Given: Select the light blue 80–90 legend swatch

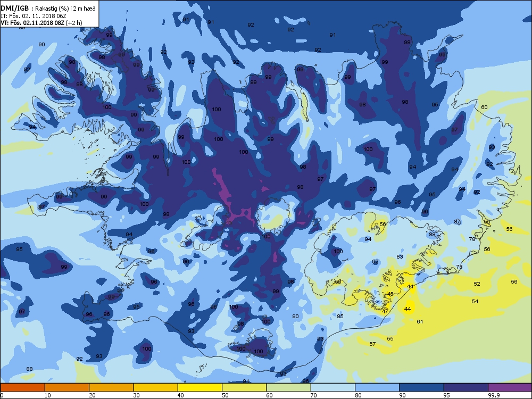Looking at the screenshot, I should pyautogui.click(x=377, y=387).
